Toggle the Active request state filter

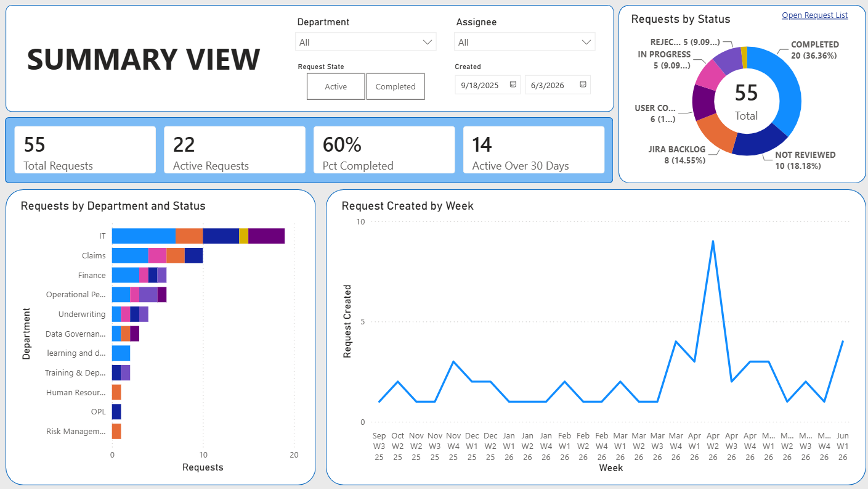pos(336,86)
